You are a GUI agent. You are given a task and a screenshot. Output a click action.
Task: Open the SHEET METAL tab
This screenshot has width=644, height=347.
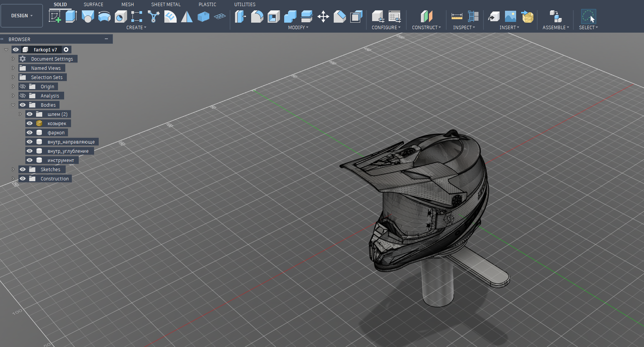pyautogui.click(x=166, y=5)
